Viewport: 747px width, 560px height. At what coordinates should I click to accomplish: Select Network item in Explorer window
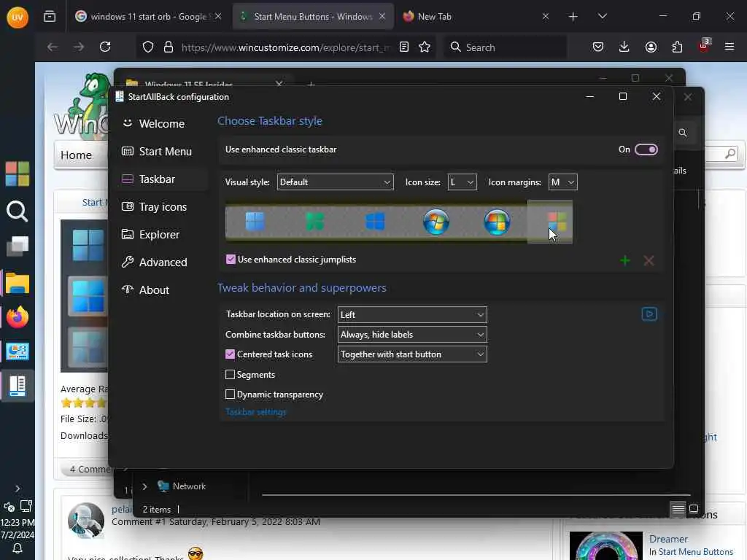pyautogui.click(x=189, y=486)
